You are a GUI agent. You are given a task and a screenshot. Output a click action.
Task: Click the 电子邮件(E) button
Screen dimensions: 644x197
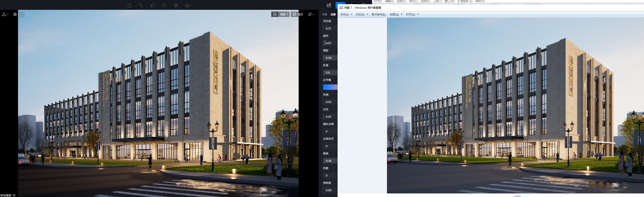click(x=378, y=14)
